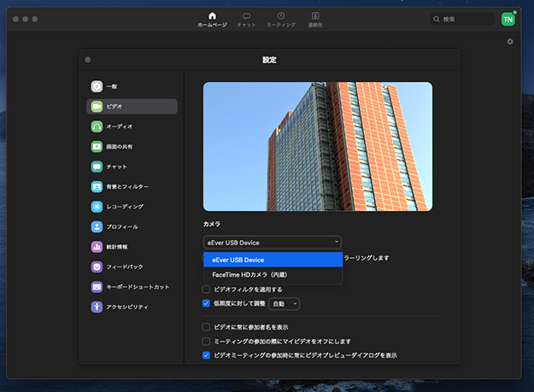
Task: Click the TN profile avatar
Action: [x=508, y=19]
